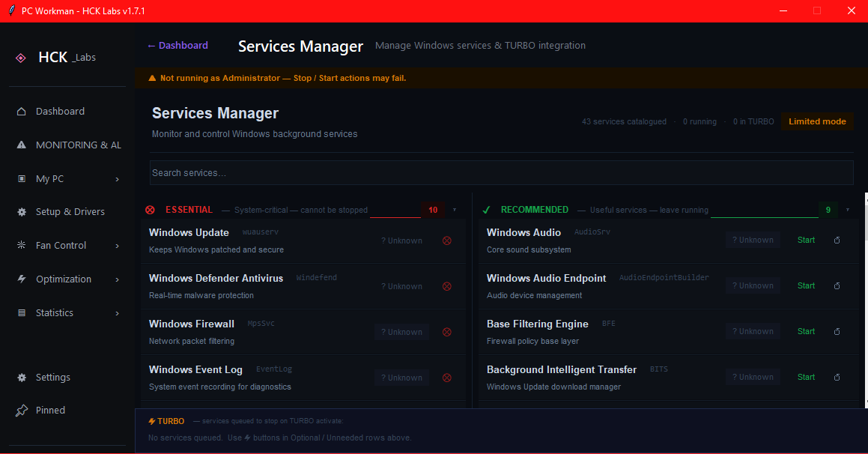The width and height of the screenshot is (868, 454).
Task: Click the PC Workman feather icon in title bar
Action: coord(11,10)
